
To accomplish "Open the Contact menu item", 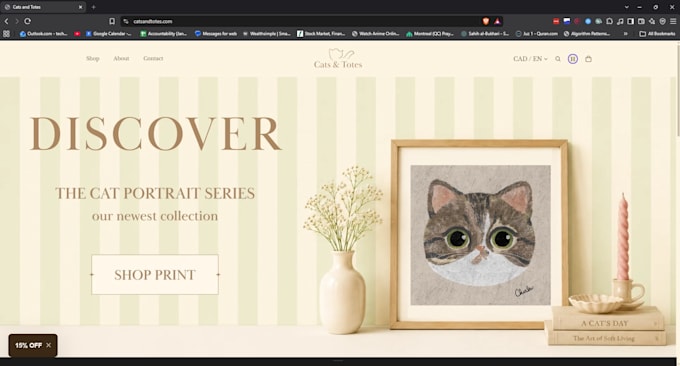I will (x=154, y=59).
